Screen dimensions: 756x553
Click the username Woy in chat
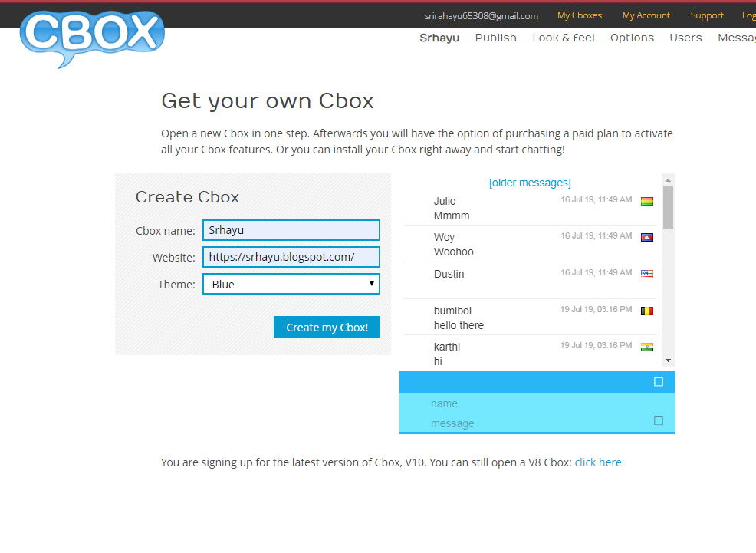(444, 237)
